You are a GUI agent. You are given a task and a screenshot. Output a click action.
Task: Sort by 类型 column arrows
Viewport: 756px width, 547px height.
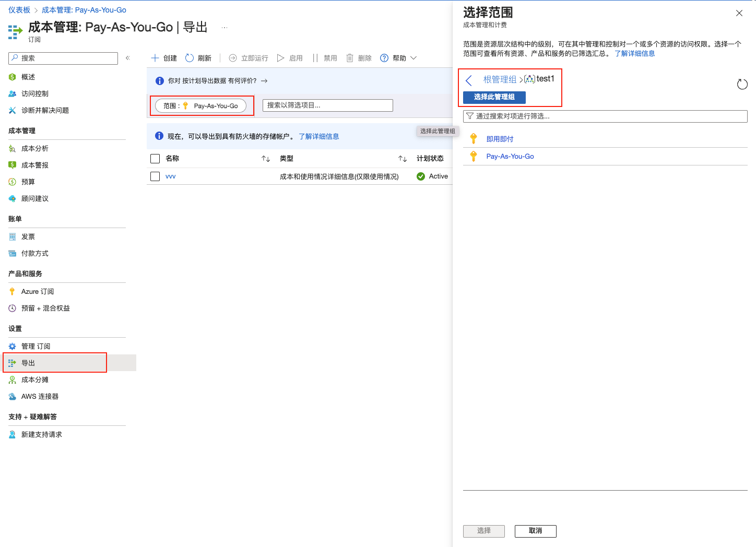(403, 159)
